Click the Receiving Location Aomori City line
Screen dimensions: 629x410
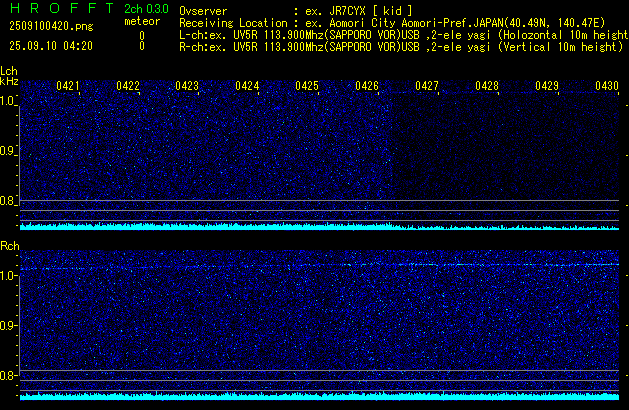(392, 23)
